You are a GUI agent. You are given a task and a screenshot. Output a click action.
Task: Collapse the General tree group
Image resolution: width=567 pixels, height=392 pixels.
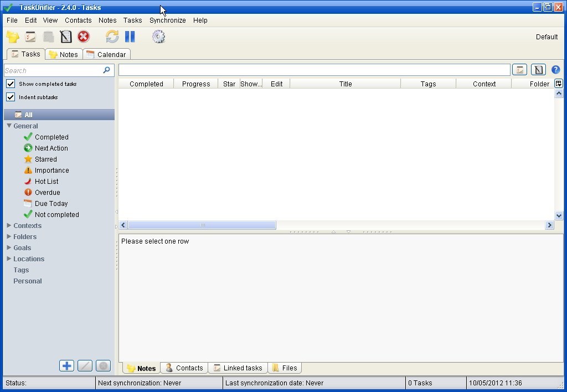click(9, 126)
